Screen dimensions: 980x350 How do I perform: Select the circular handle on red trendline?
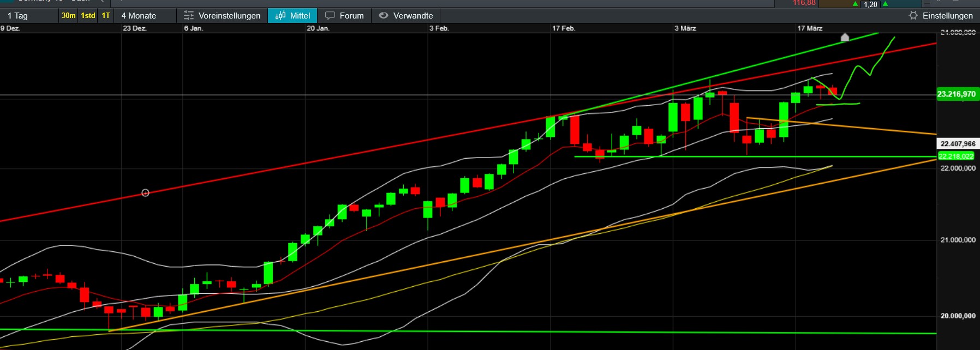(145, 193)
